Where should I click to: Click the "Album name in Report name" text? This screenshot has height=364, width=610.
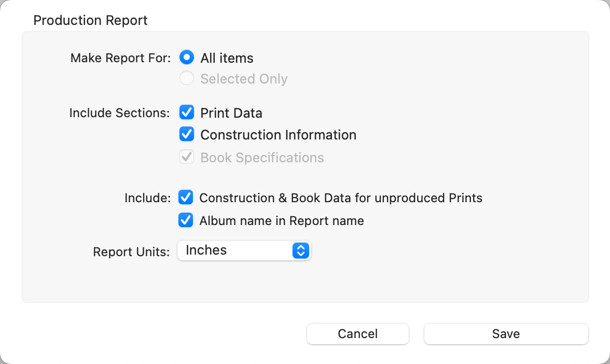point(282,221)
